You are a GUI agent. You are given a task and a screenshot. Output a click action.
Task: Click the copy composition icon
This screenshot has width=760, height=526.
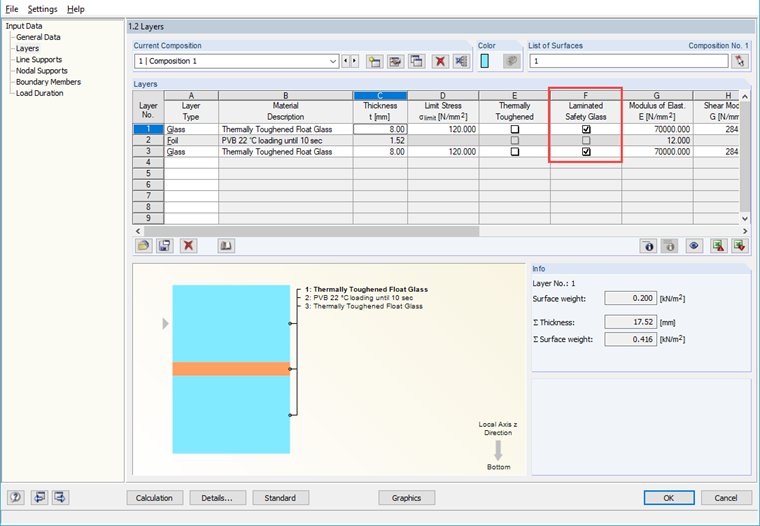coord(417,61)
